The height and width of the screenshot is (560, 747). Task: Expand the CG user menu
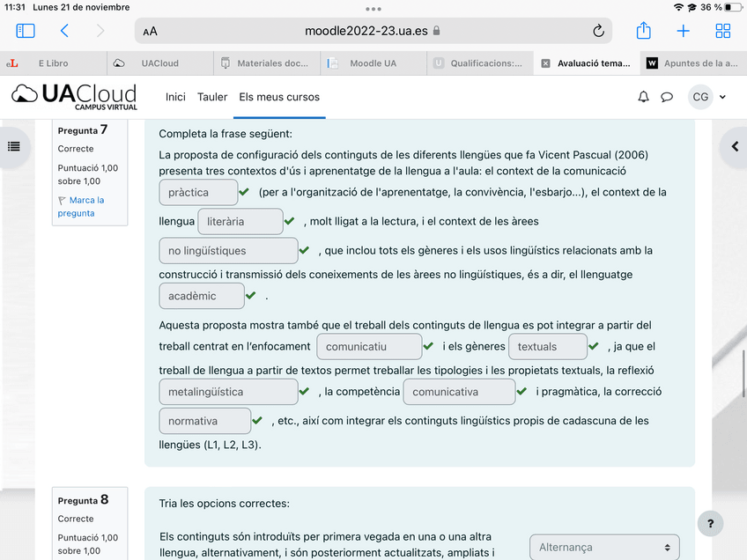pos(708,97)
